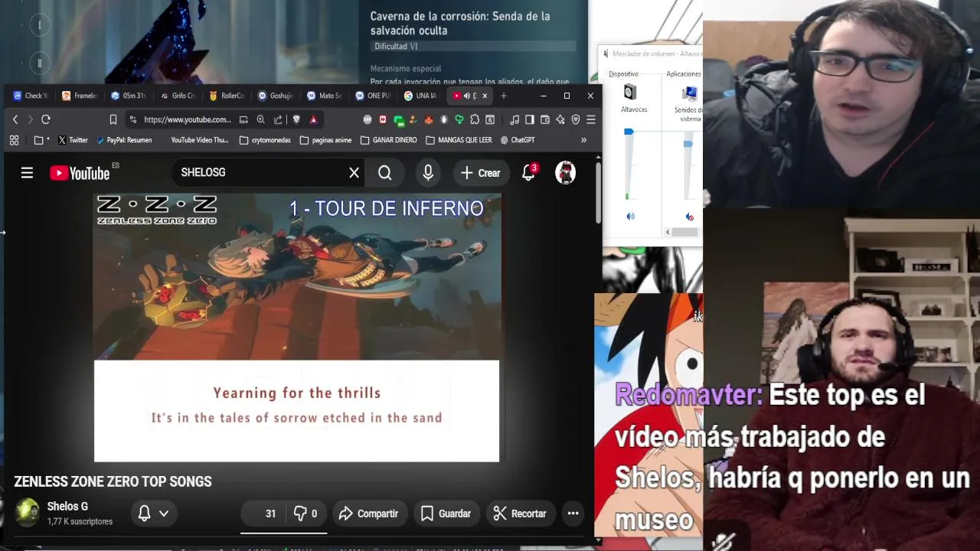The image size is (980, 551).
Task: Open the YouTube notifications bell
Action: tap(528, 173)
